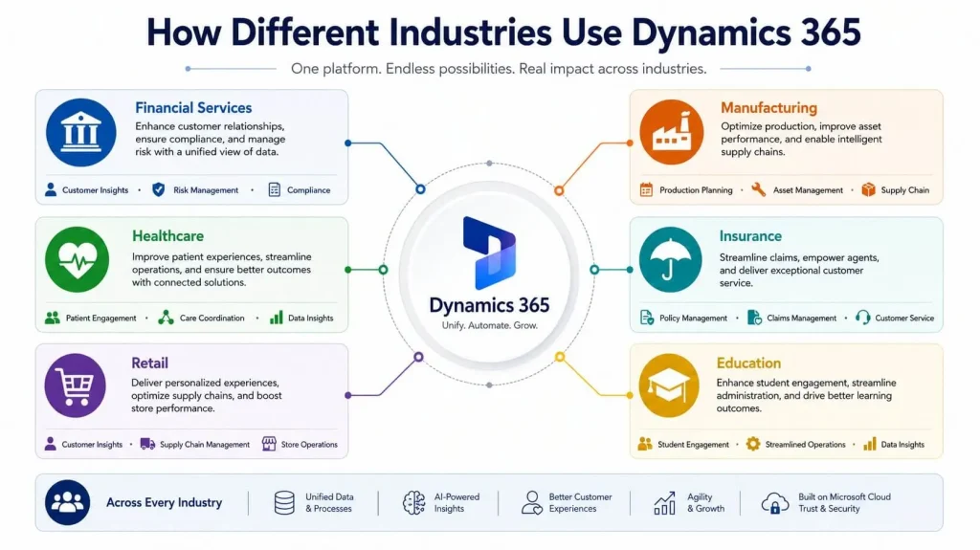
Task: Select the Education heading
Action: (x=748, y=363)
